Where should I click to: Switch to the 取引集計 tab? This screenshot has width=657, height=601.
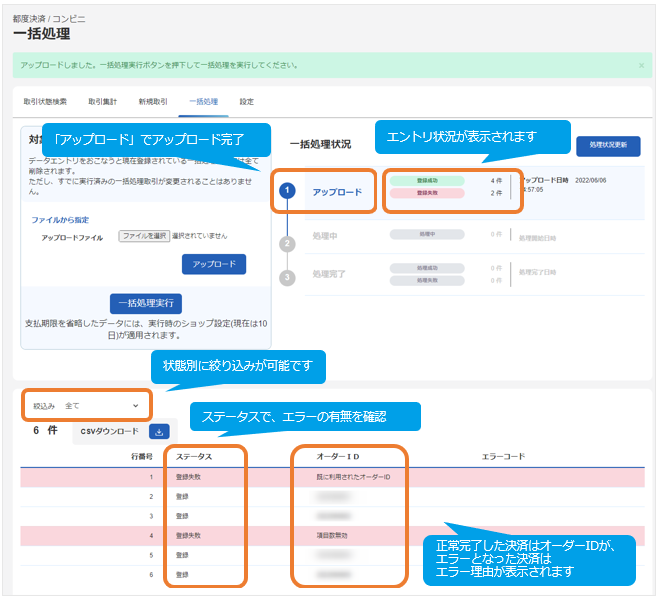point(102,102)
